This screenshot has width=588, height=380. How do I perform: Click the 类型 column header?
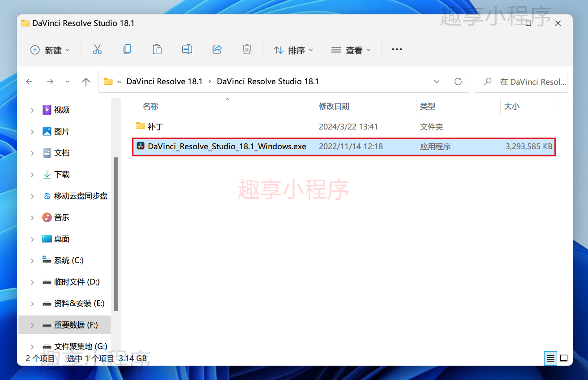428,106
